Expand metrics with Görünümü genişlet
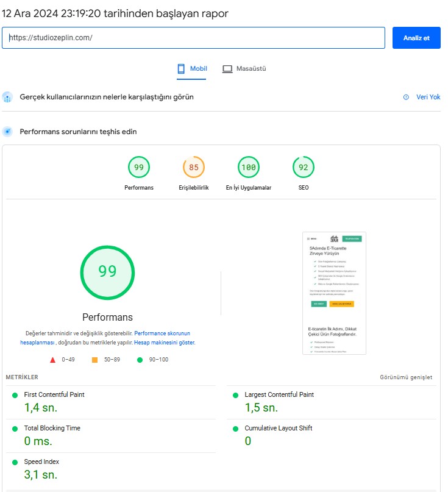This screenshot has height=492, width=448. click(x=406, y=377)
